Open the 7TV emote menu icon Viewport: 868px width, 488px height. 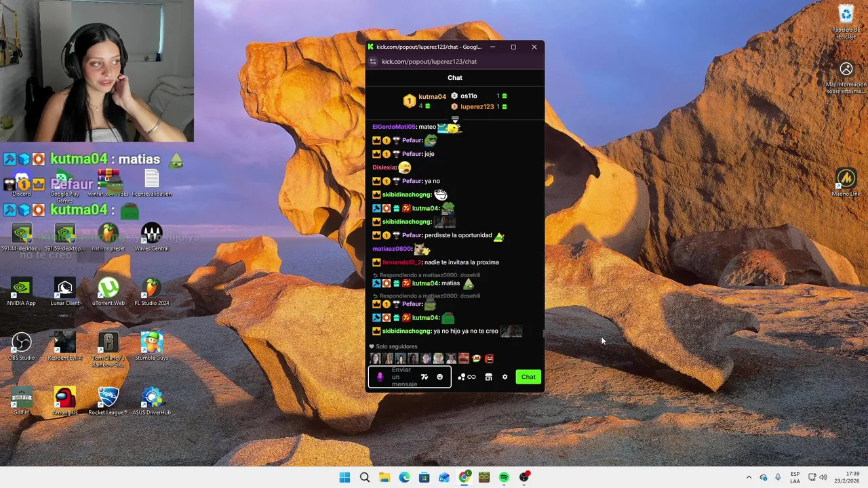[x=425, y=377]
